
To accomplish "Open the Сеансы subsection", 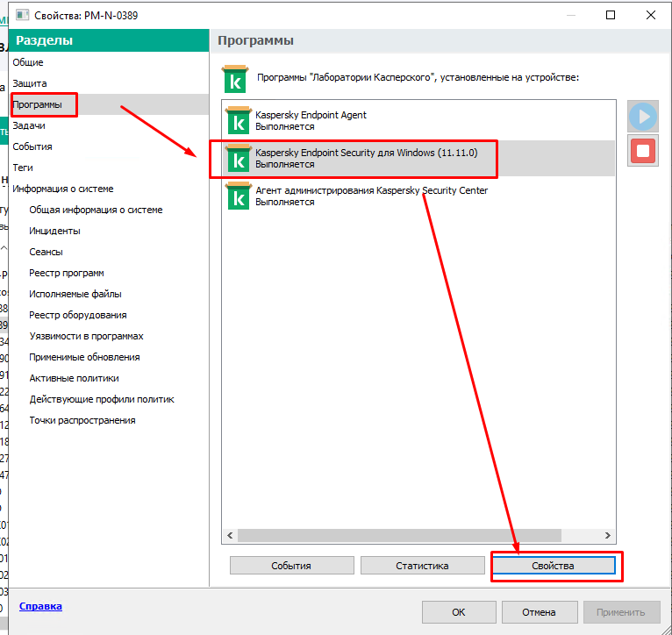I will point(46,252).
